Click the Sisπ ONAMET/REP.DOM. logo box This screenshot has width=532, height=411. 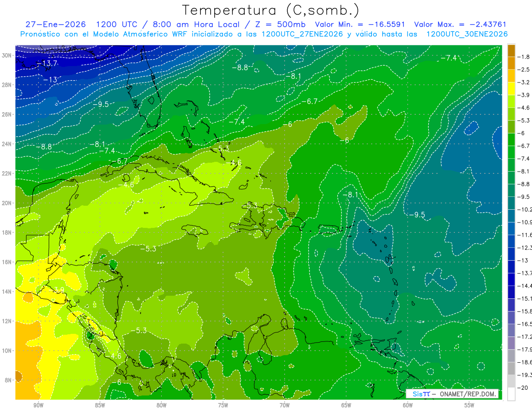point(452,394)
